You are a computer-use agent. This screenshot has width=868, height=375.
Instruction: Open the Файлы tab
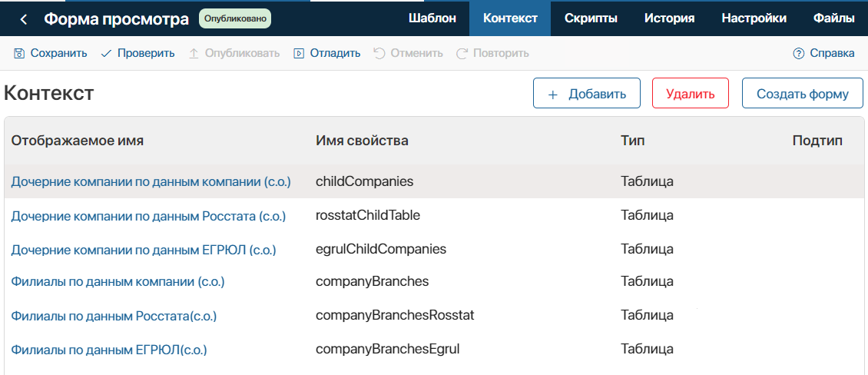pyautogui.click(x=833, y=18)
